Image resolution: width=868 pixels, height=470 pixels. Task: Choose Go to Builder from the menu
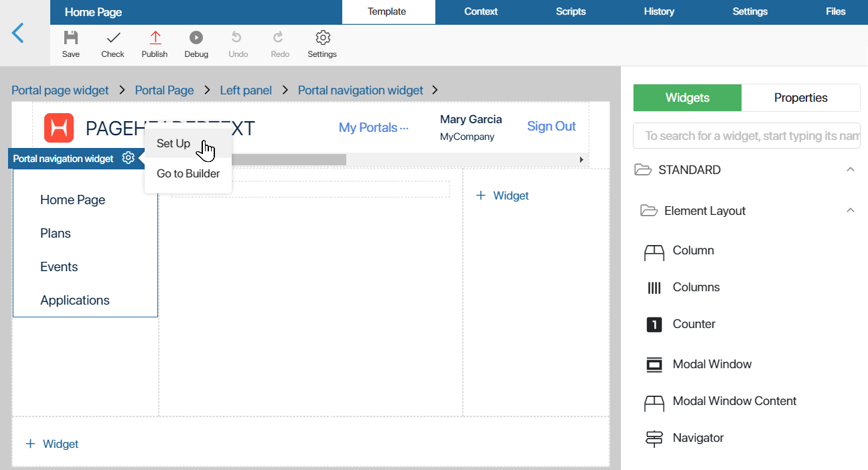click(188, 173)
